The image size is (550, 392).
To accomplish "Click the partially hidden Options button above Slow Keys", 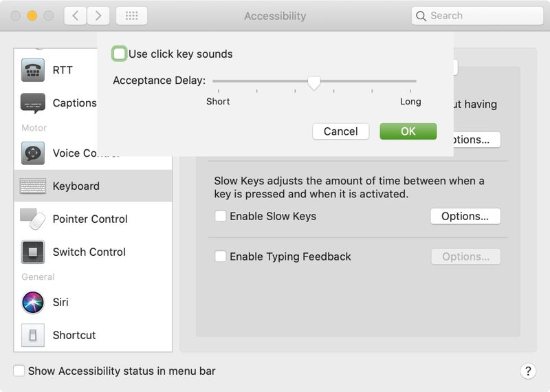I will tap(477, 140).
